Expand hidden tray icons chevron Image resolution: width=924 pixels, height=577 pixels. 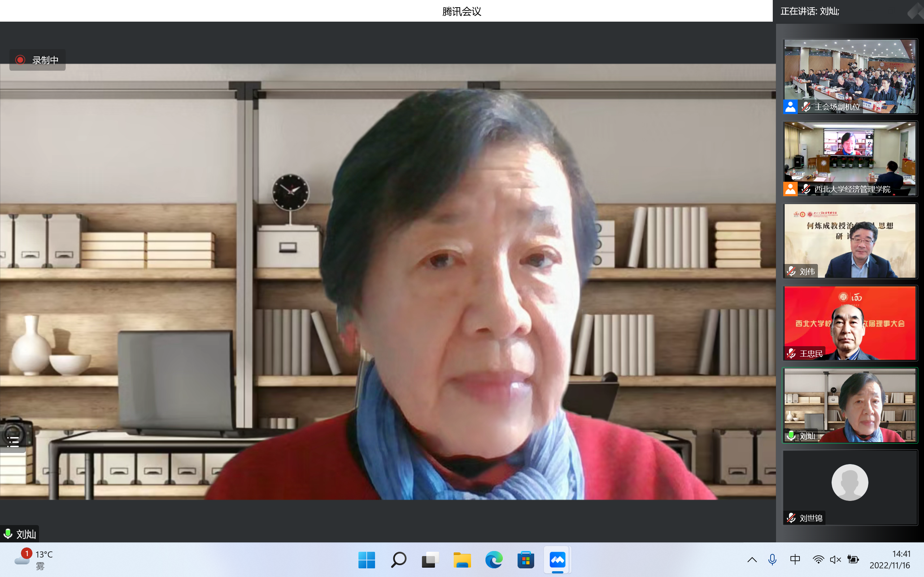click(752, 560)
